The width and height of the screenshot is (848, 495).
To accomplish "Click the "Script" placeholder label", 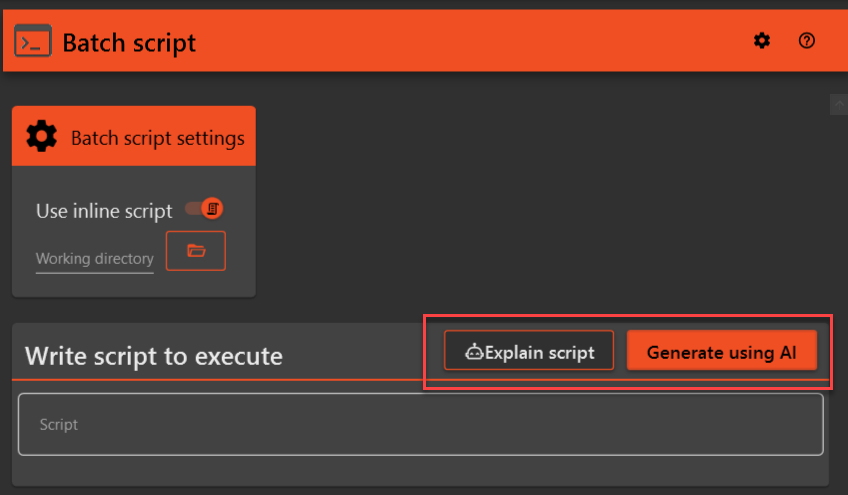I will click(x=59, y=425).
